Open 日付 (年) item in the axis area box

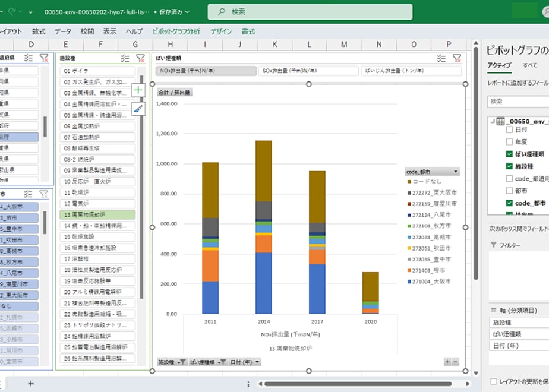pos(519,346)
